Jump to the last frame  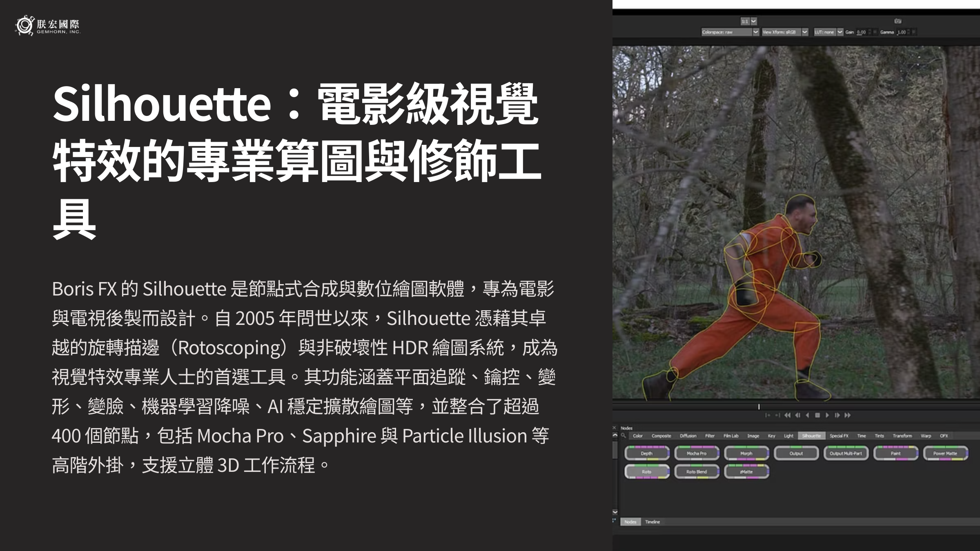848,415
